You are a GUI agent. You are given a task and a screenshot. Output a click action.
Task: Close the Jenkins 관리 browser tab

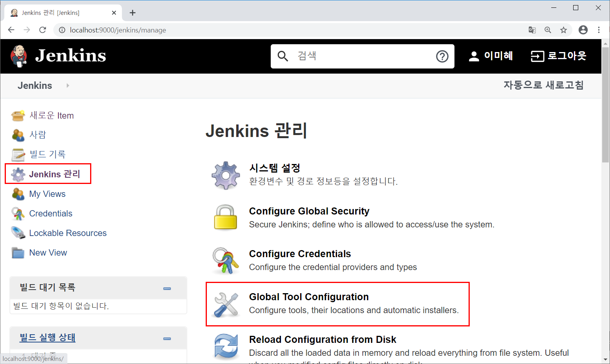tap(114, 13)
